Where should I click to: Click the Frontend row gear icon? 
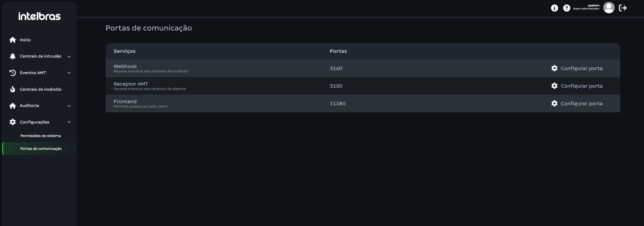[x=554, y=104]
